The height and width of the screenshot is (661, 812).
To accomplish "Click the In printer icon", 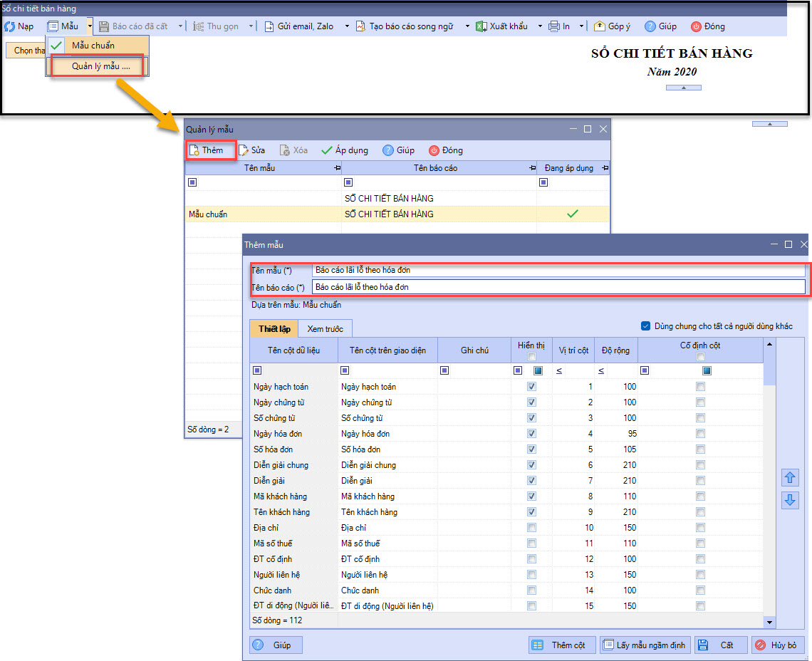I will coord(554,26).
